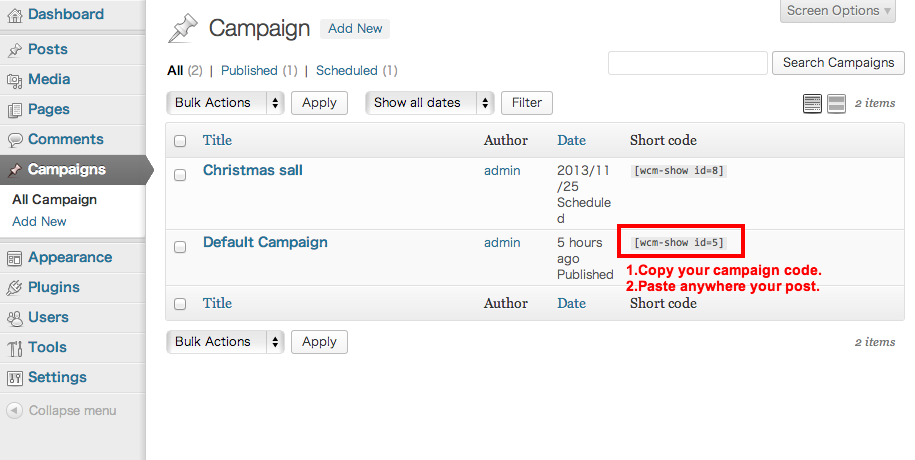
Task: Check the Christmas sall row checkbox
Action: (180, 175)
